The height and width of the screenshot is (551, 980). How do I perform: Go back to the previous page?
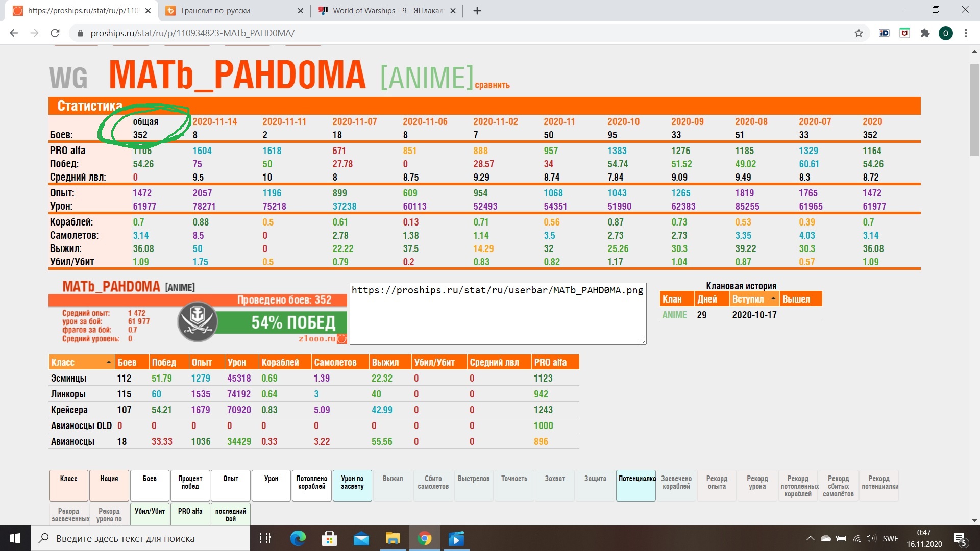(x=14, y=33)
